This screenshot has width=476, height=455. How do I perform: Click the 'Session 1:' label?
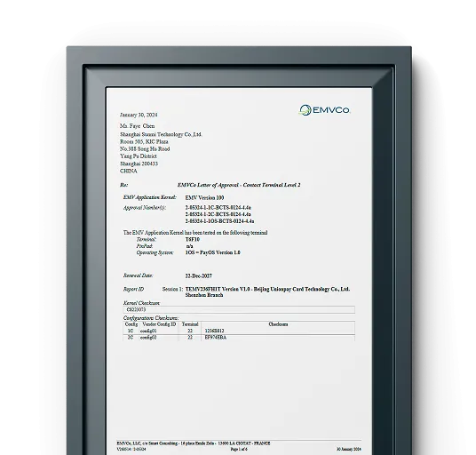[x=172, y=289]
